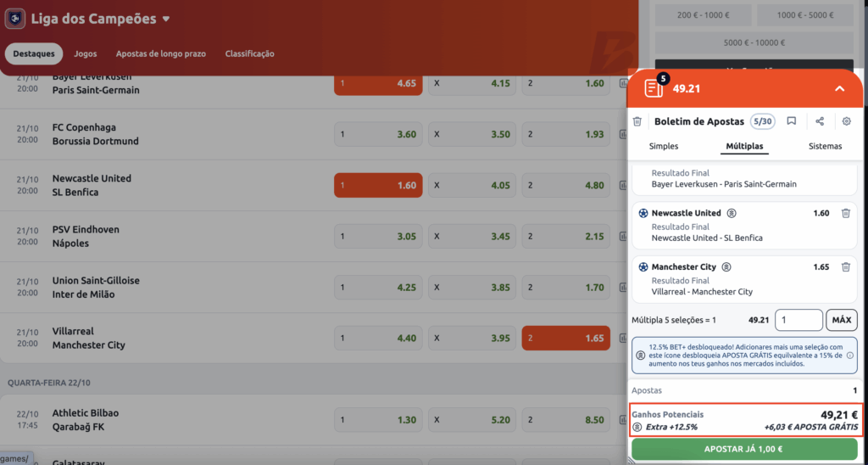The width and height of the screenshot is (868, 465).
Task: Share the bet slip via share icon
Action: pos(820,121)
